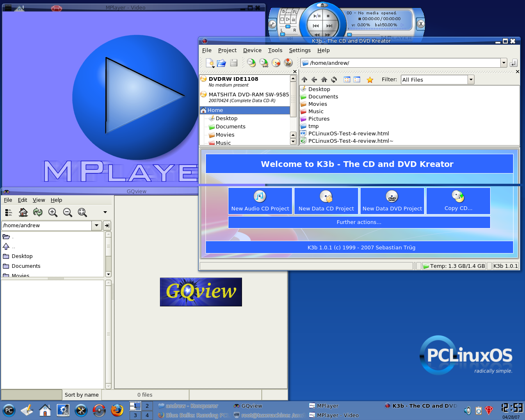Click MPlayer next track button
This screenshot has height=420, width=525.
point(329,26)
